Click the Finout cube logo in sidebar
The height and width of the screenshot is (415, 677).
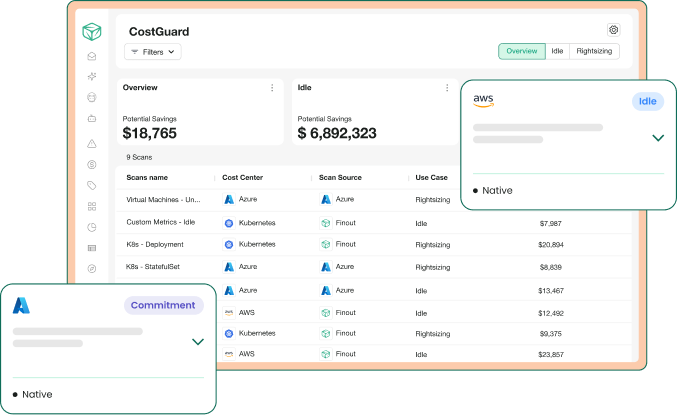point(92,32)
